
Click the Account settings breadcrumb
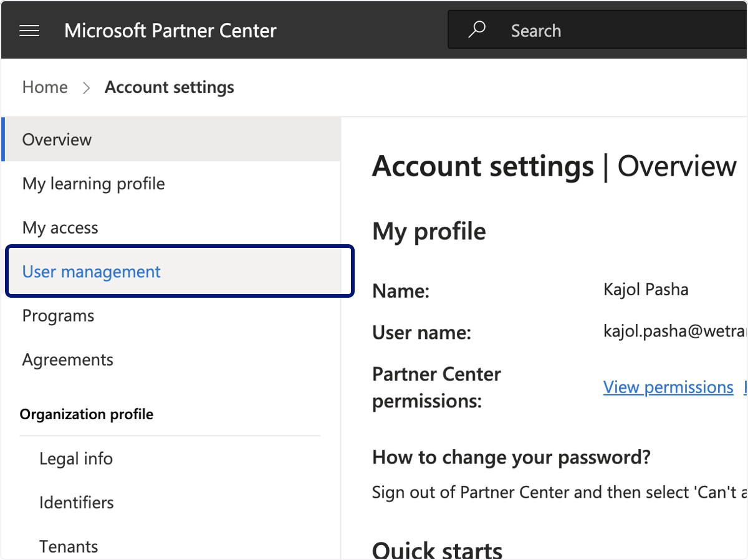pos(170,87)
